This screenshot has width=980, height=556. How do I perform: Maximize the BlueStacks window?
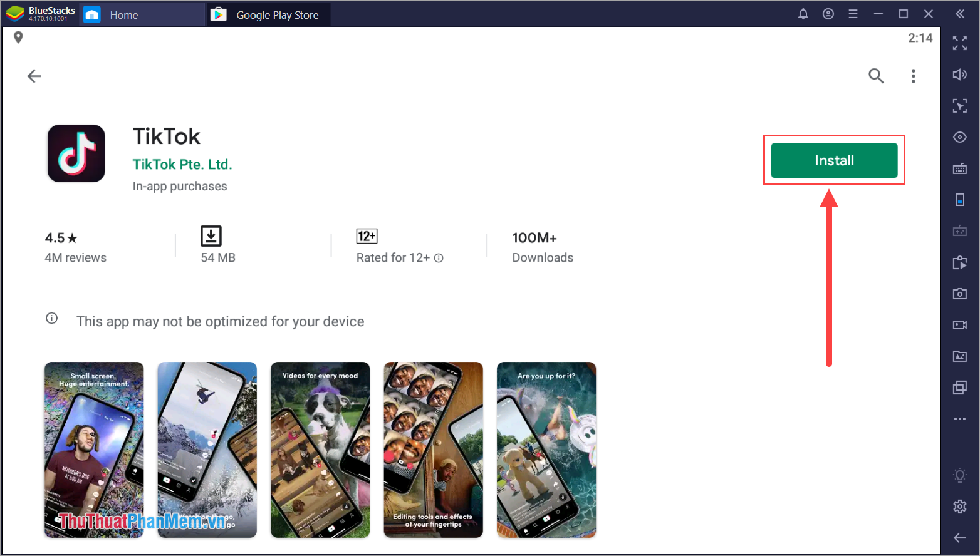tap(904, 14)
